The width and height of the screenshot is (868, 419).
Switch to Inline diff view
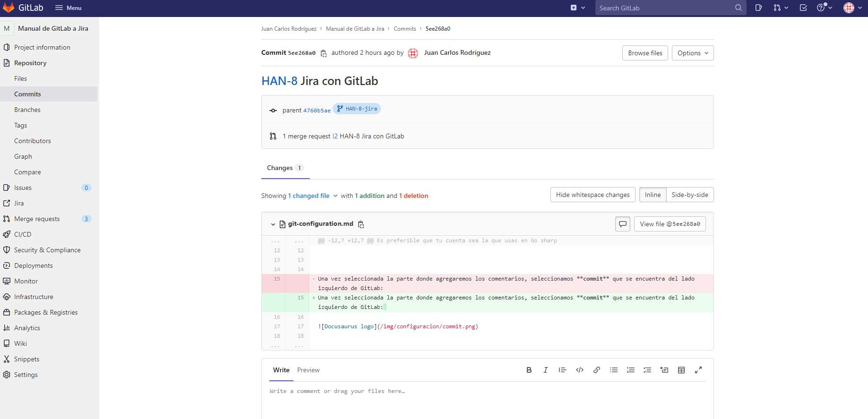pyautogui.click(x=653, y=195)
